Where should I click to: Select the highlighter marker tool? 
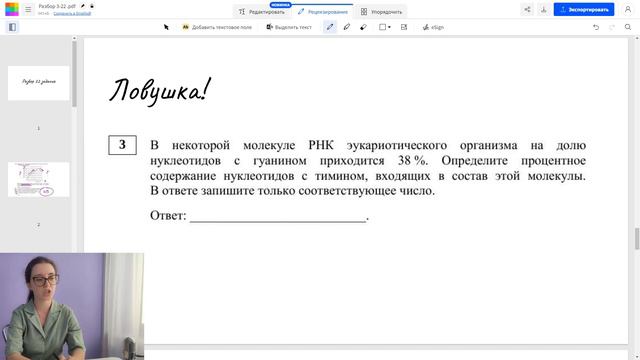(347, 27)
